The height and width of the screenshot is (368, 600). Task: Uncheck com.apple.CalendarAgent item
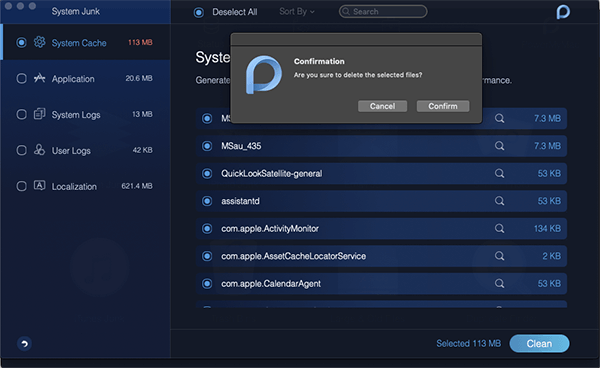coord(207,283)
